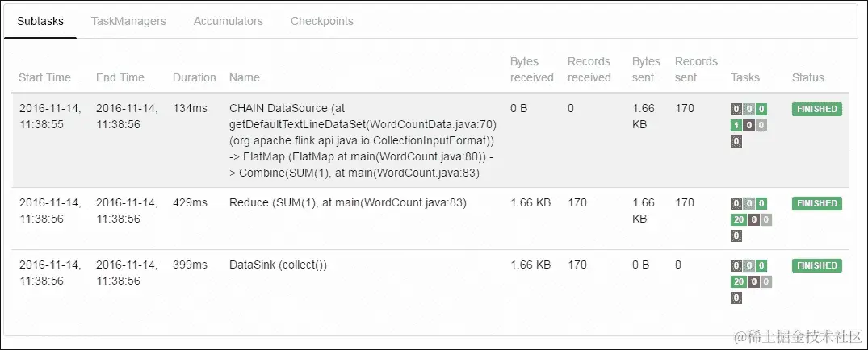Click end time in DataSink row
This screenshot has width=868, height=350.
coord(127,273)
